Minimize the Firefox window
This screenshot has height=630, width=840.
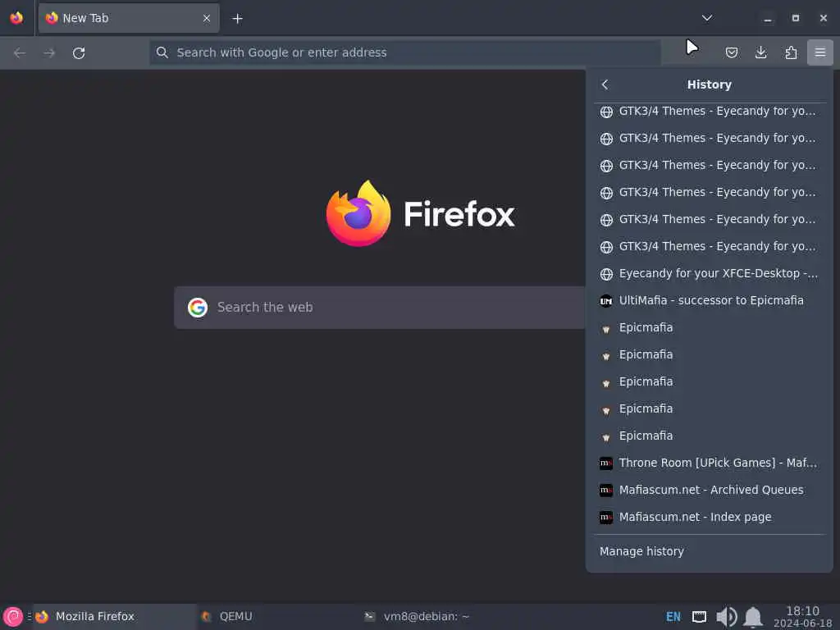click(768, 18)
